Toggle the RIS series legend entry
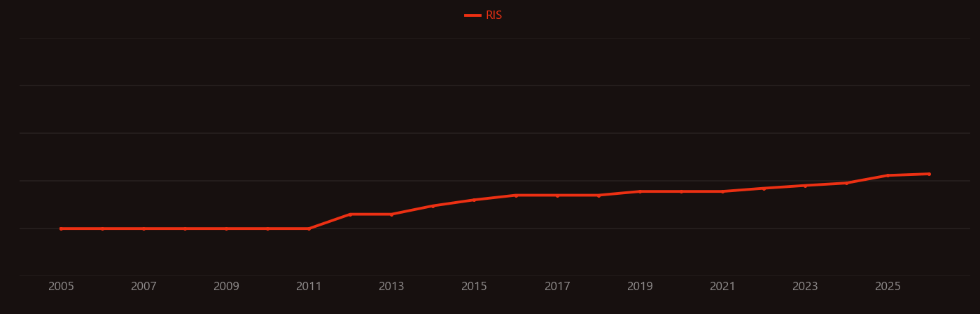 484,15
